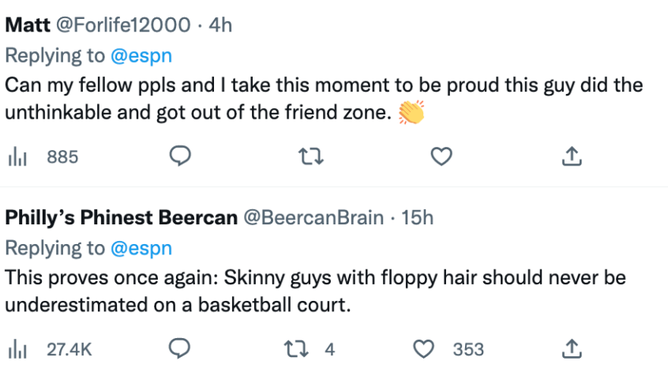Share Matt's tweet using upload icon

[x=572, y=156]
